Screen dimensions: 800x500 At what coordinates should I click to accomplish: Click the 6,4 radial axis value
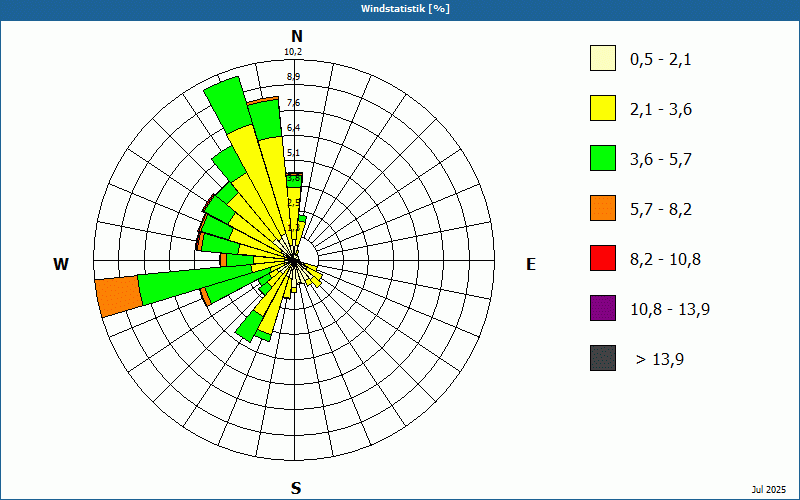(293, 128)
